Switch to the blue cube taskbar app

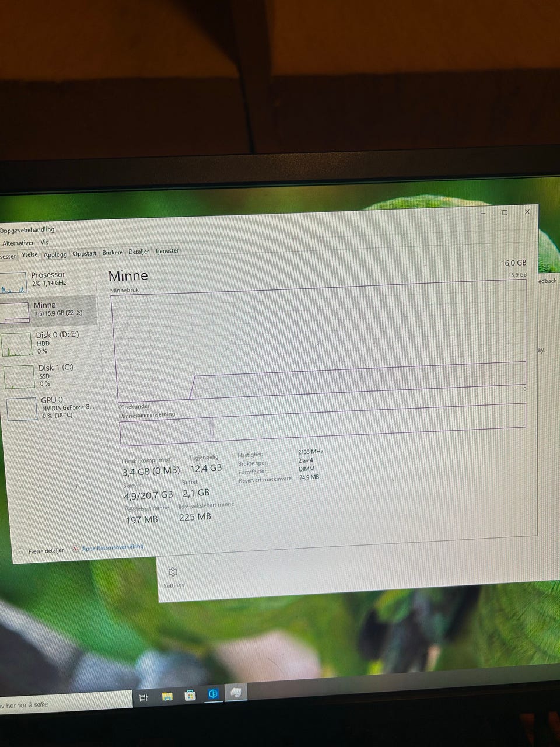tap(213, 694)
